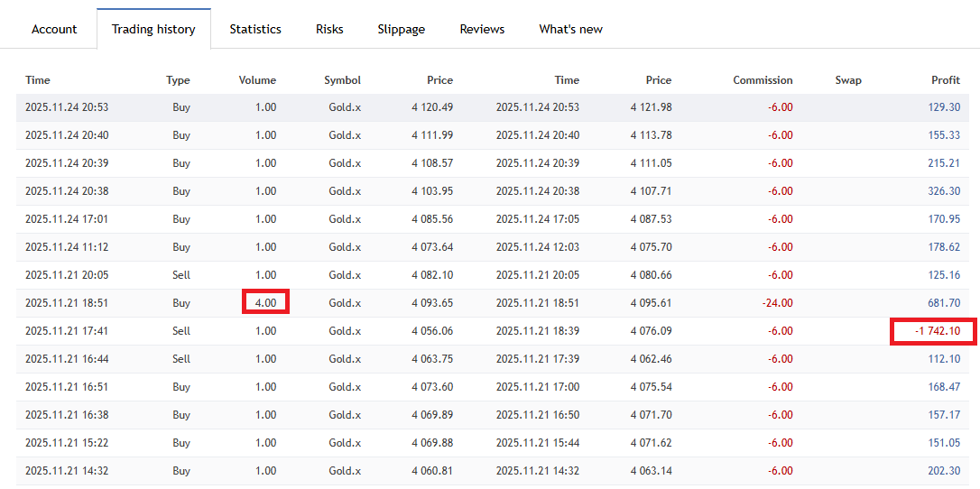Click the Commission column header
This screenshot has width=980, height=489.
(763, 80)
